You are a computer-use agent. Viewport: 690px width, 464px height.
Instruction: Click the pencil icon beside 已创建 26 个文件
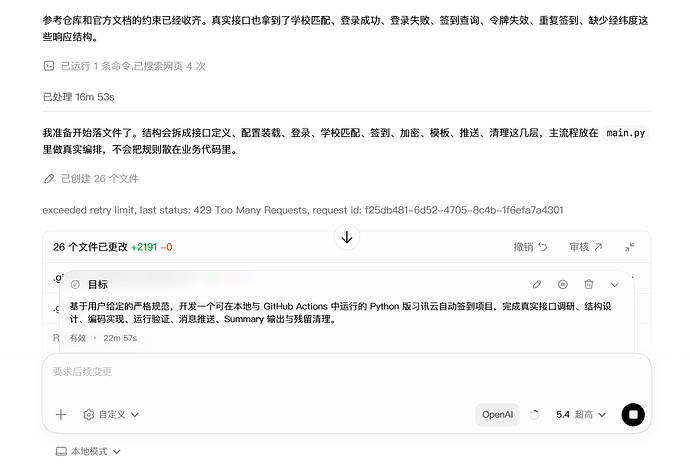pos(49,179)
